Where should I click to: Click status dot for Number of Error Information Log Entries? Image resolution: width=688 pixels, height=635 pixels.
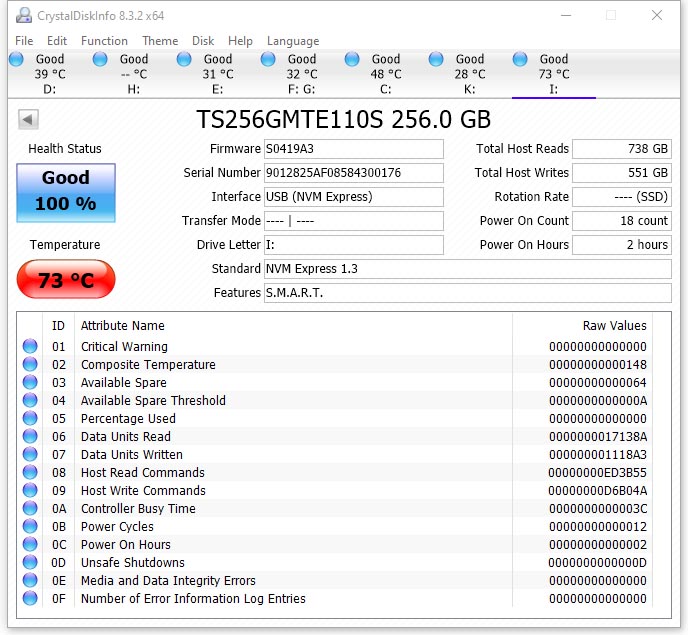(x=30, y=598)
